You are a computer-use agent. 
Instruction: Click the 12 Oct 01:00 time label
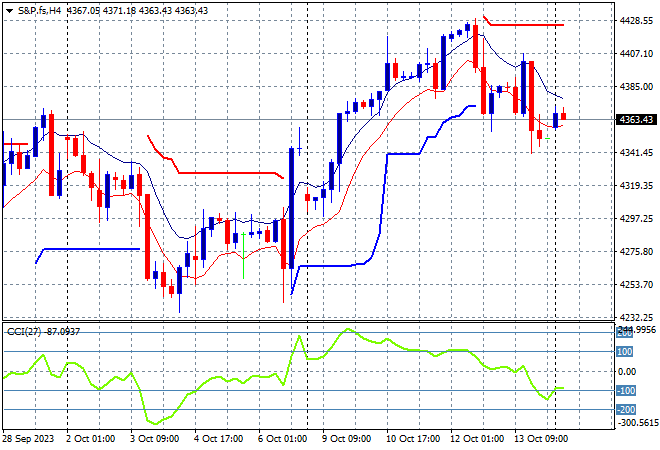tap(477, 439)
